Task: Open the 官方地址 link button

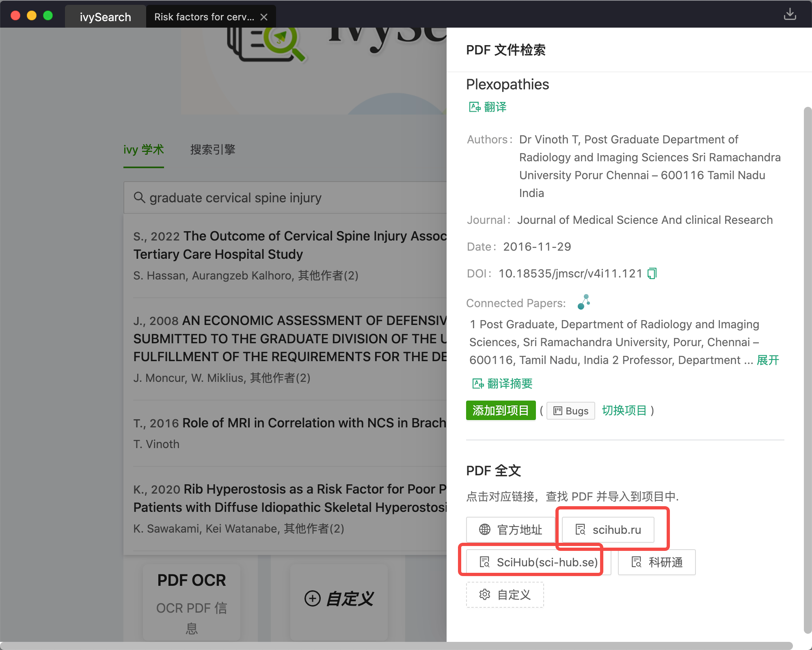Action: (510, 530)
